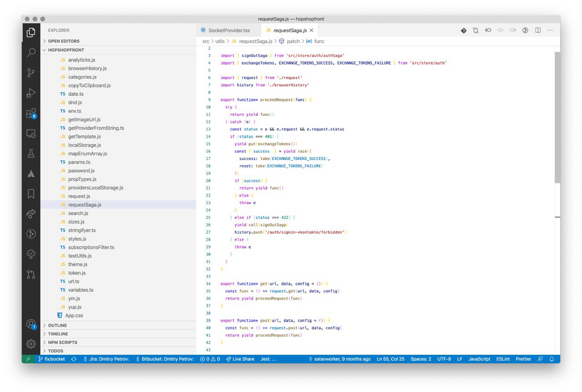Open the Source Control view
The width and height of the screenshot is (582, 392).
pos(31,73)
